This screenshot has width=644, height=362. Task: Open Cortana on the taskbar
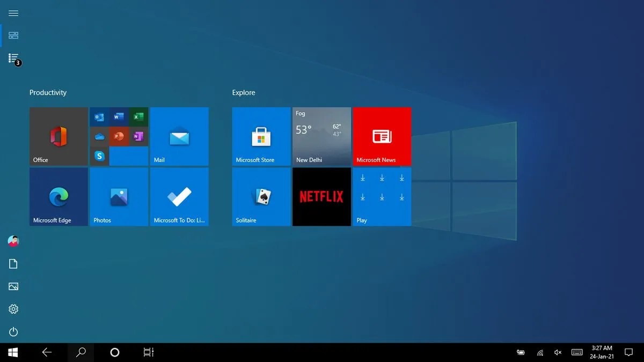114,352
